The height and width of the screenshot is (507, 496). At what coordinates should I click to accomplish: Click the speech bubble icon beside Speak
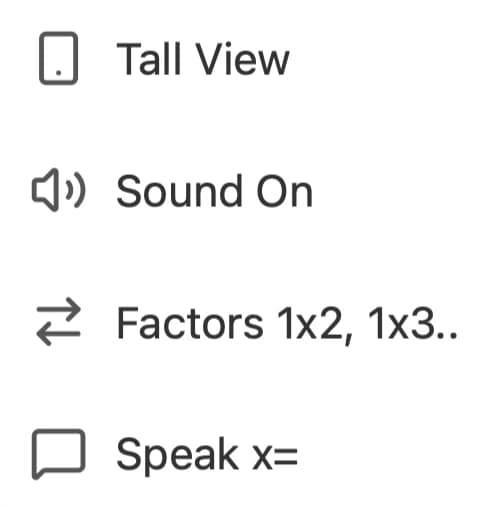[x=58, y=454]
